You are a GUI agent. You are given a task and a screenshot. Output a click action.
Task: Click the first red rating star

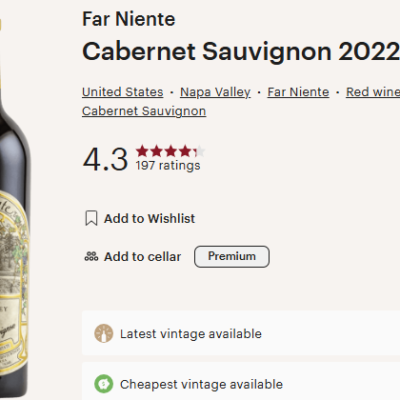pos(142,151)
